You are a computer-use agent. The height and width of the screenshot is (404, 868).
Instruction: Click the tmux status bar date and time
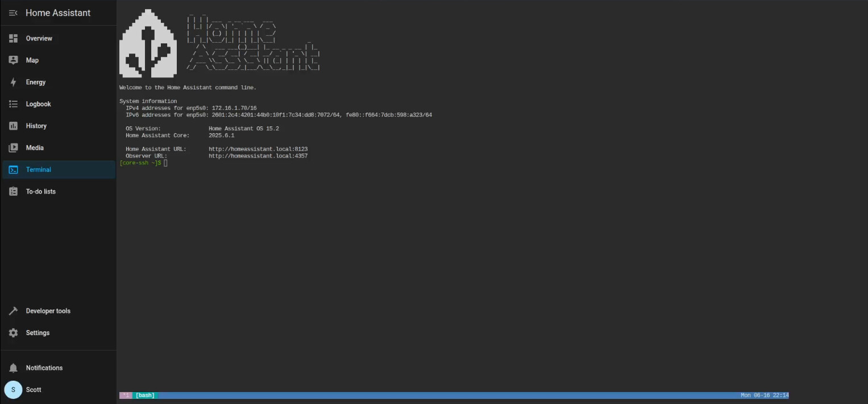tap(765, 395)
